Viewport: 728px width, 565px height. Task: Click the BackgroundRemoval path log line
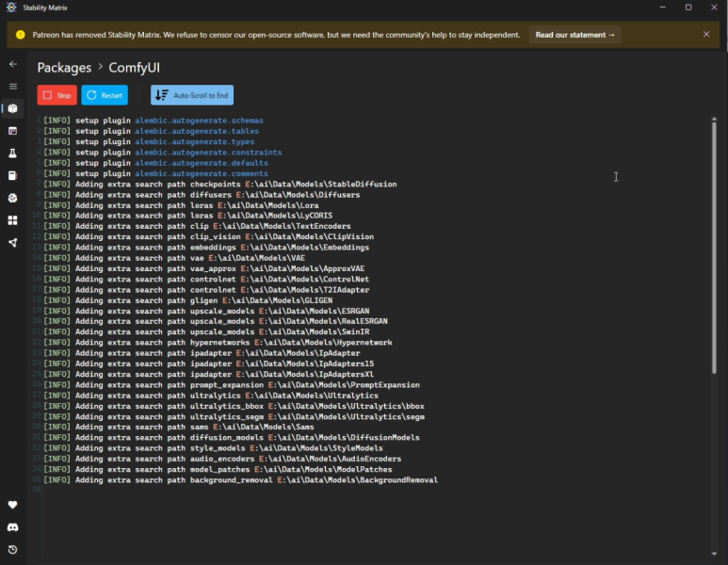click(240, 480)
